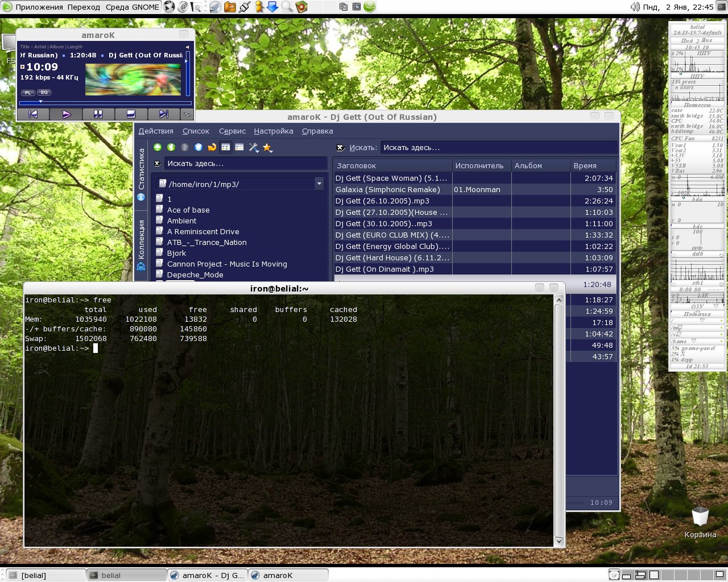Click the blue Home folder icon
Image resolution: width=728 pixels, height=582 pixels.
[x=198, y=147]
